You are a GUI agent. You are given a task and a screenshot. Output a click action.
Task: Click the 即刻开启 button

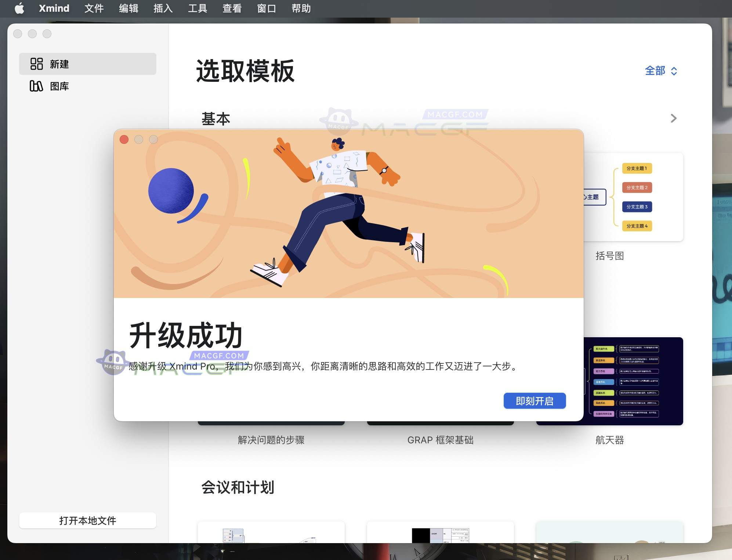pos(534,401)
